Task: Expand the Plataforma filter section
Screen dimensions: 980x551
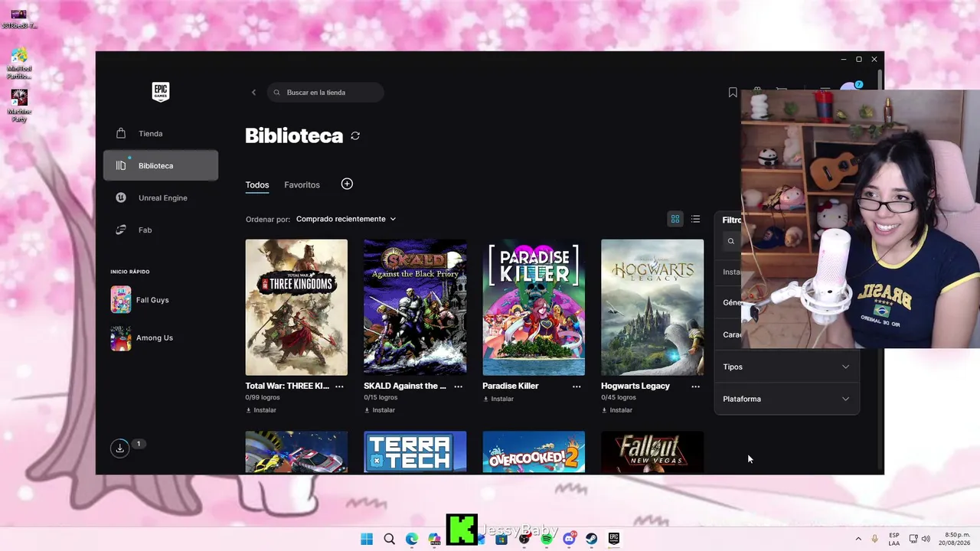Action: pyautogui.click(x=786, y=399)
